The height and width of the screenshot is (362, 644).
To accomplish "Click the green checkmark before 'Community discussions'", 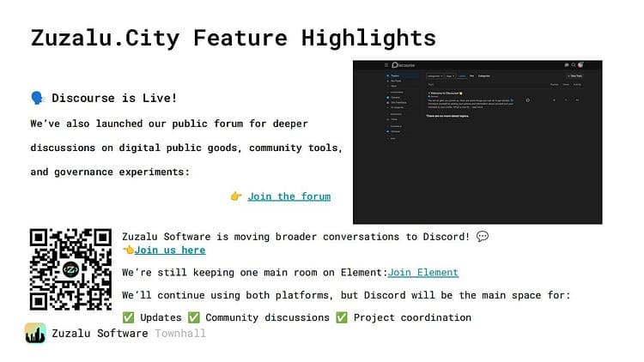I will coord(194,317).
